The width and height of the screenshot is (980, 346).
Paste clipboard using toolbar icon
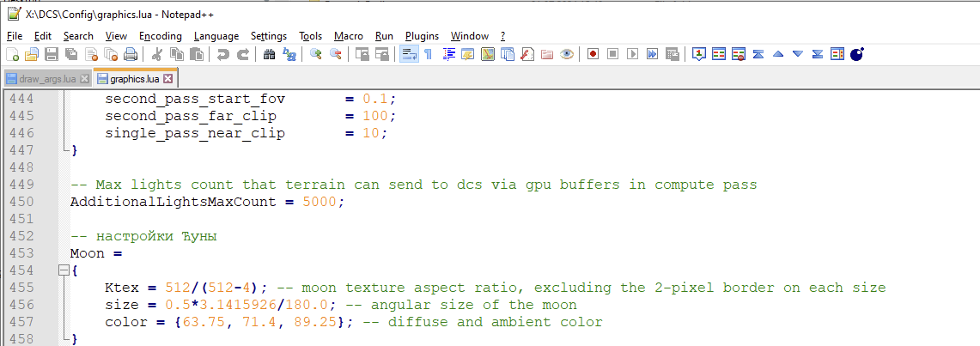pyautogui.click(x=196, y=54)
